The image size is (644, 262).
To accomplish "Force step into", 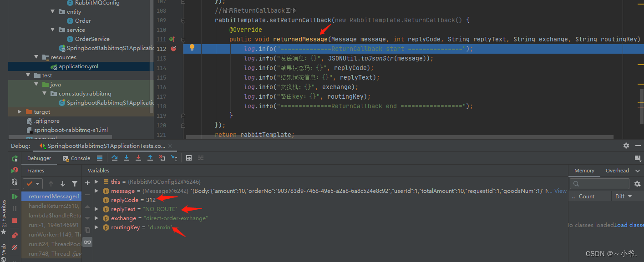I will 138,158.
